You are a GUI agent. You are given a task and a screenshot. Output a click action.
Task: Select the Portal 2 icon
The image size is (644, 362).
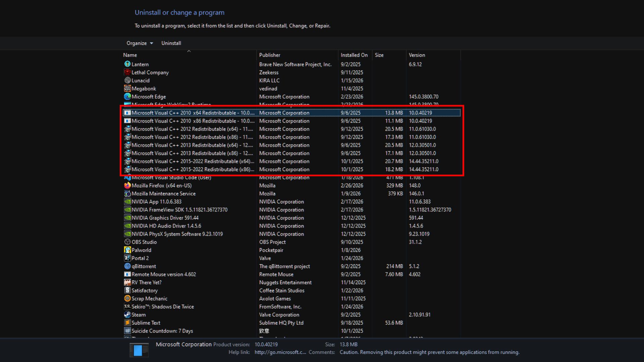[x=128, y=258]
